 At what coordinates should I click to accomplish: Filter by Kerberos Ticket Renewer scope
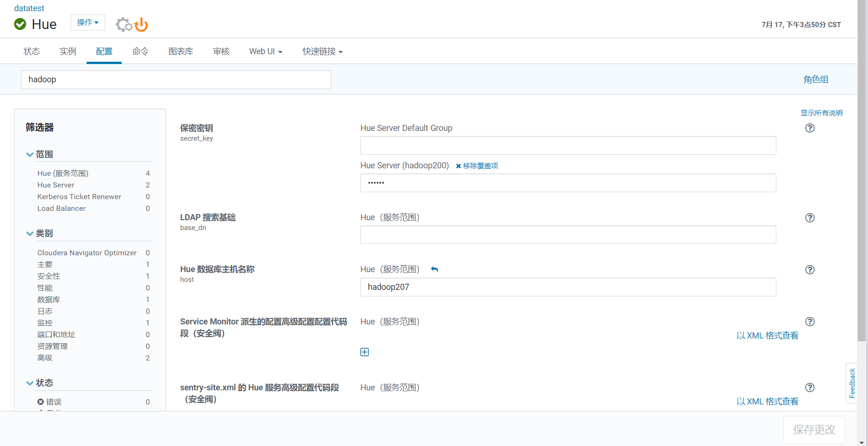coord(79,197)
